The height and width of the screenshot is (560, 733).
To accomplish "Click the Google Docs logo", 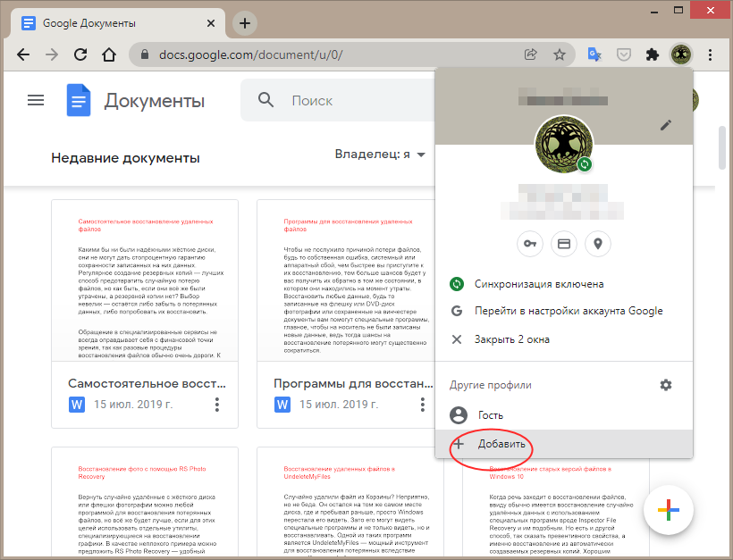I will click(79, 100).
